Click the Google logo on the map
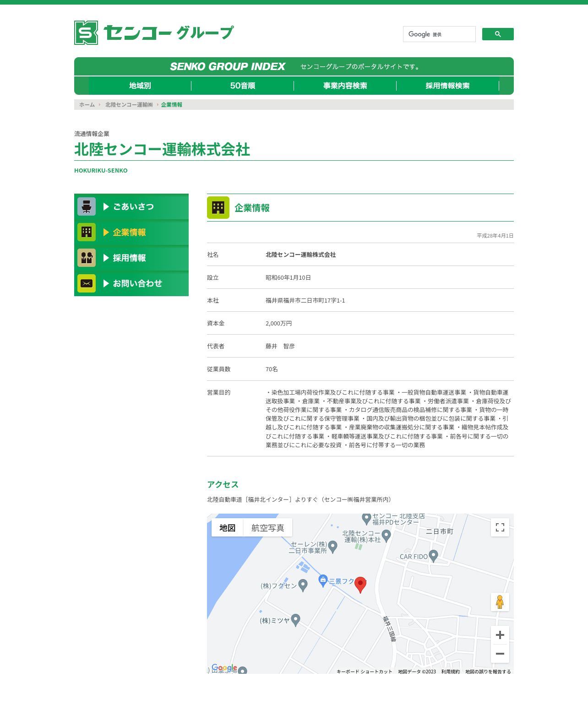The width and height of the screenshot is (588, 710). [224, 668]
